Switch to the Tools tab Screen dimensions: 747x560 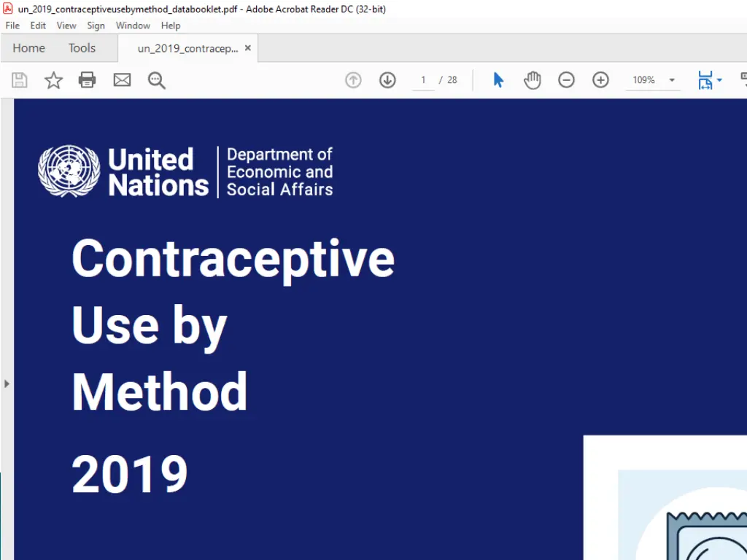[82, 48]
